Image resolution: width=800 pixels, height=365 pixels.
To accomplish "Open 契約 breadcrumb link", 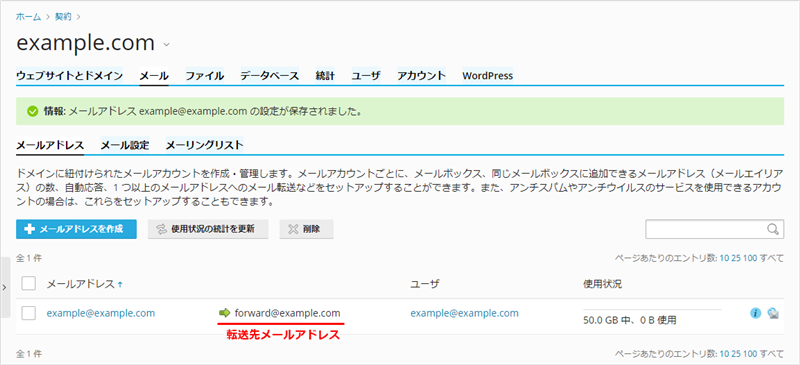I will coord(64,17).
